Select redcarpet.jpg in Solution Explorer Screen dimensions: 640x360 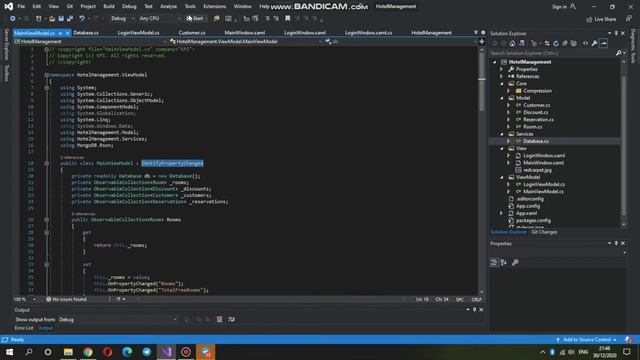pos(537,170)
